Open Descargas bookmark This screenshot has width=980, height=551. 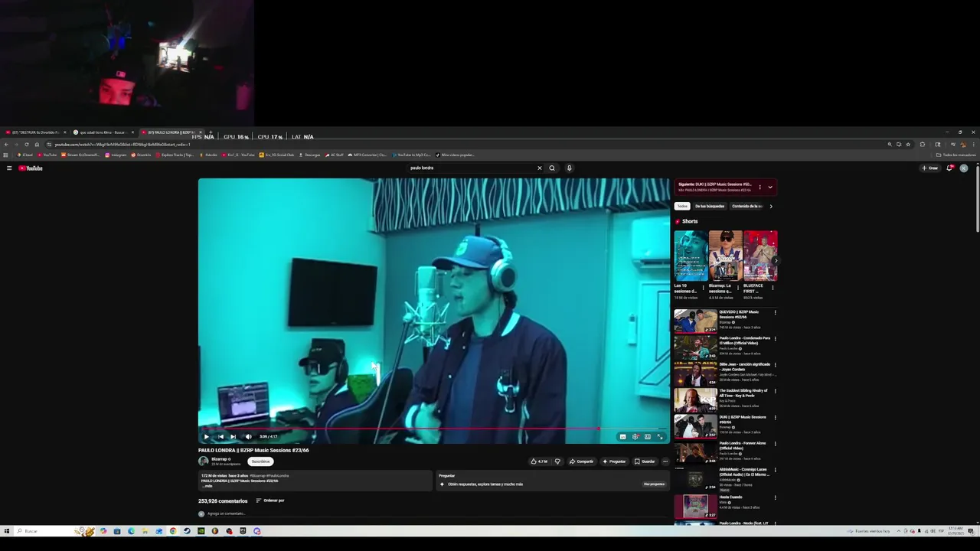(x=309, y=155)
